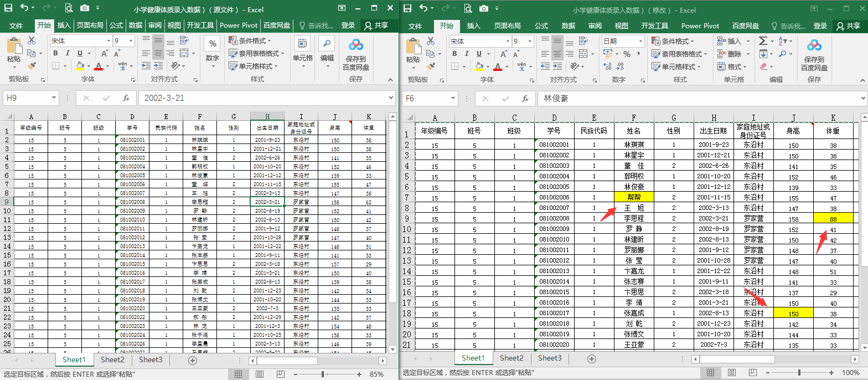Switch to Sheet2 in source file window
This screenshot has height=380, width=868.
[111, 360]
